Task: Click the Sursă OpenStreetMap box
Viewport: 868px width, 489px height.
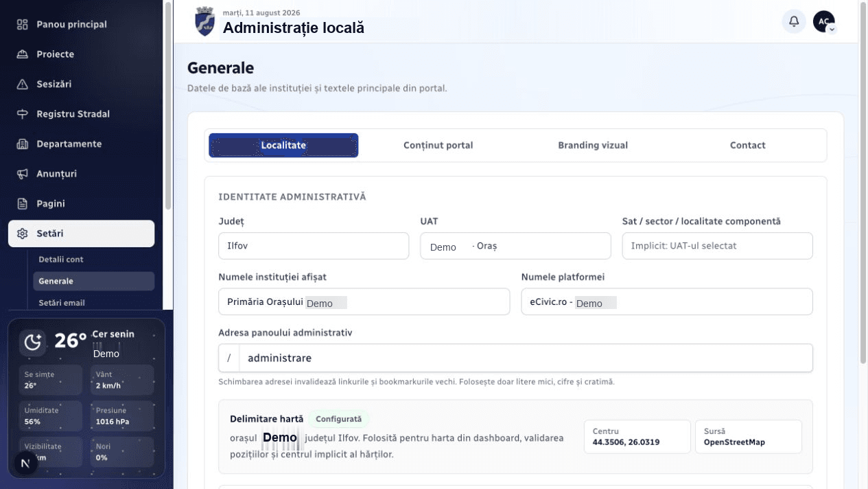Action: click(749, 437)
